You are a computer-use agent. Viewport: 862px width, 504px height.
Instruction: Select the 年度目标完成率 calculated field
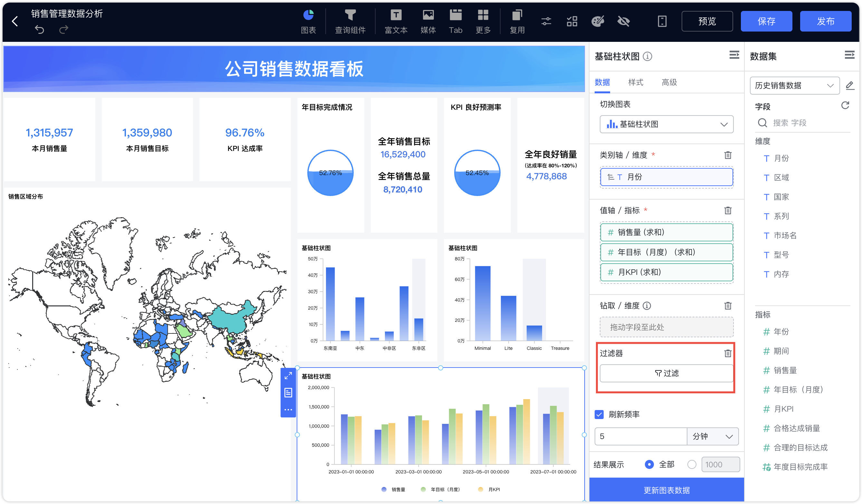pyautogui.click(x=800, y=467)
